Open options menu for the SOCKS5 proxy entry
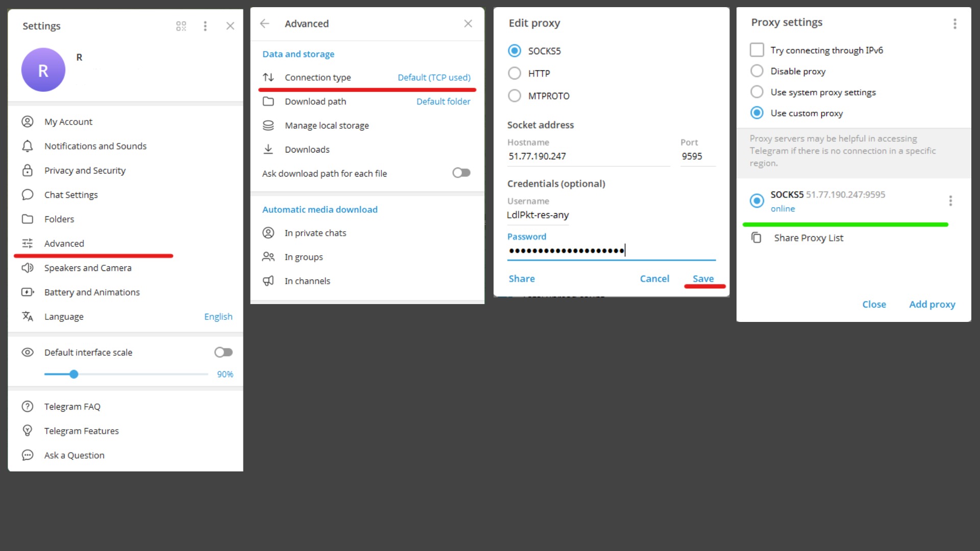 [x=950, y=201]
